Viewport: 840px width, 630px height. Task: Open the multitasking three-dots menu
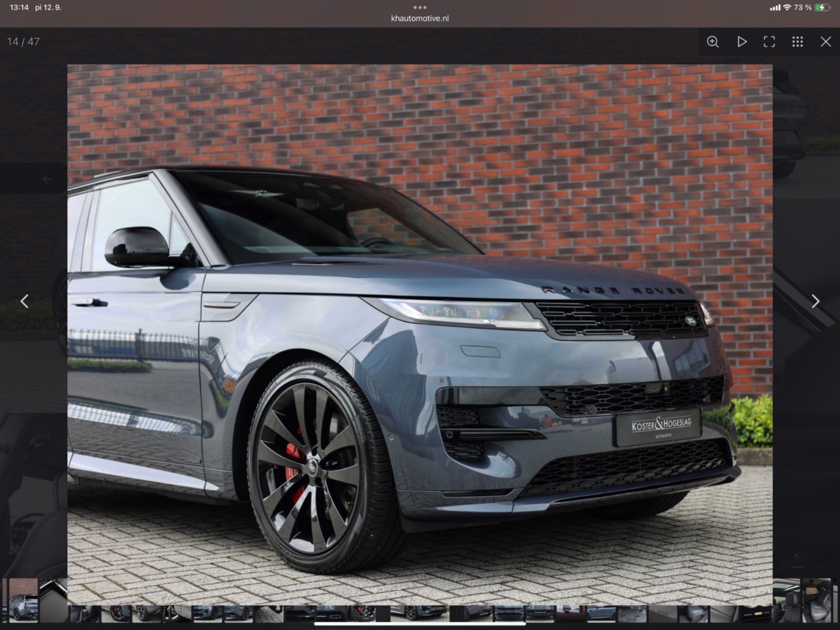pyautogui.click(x=420, y=8)
